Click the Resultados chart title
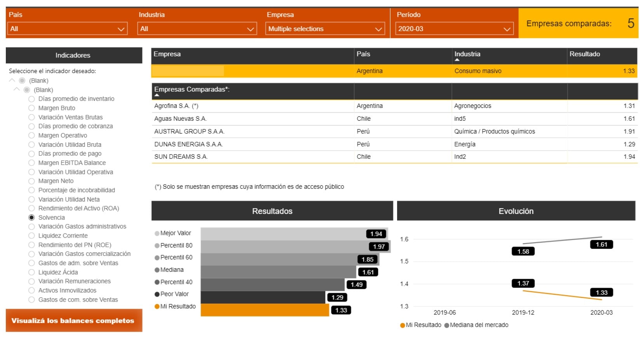The width and height of the screenshot is (644, 339). click(x=272, y=211)
